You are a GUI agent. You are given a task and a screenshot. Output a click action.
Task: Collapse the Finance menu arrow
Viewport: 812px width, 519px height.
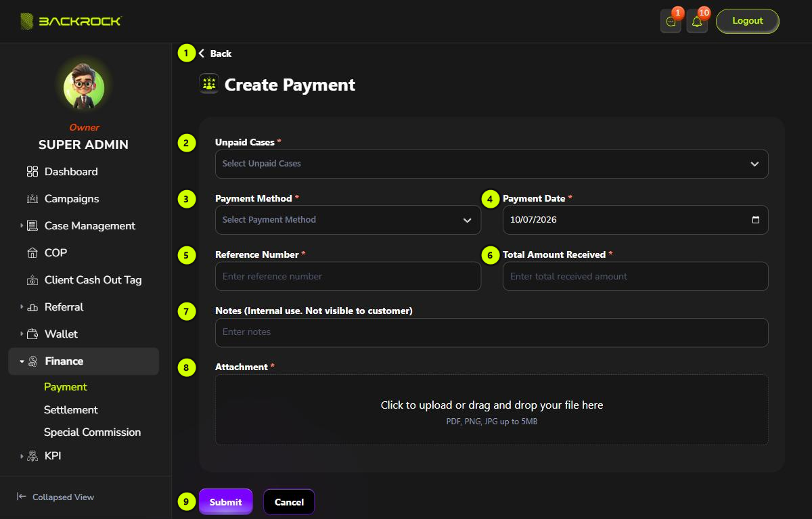(x=22, y=361)
